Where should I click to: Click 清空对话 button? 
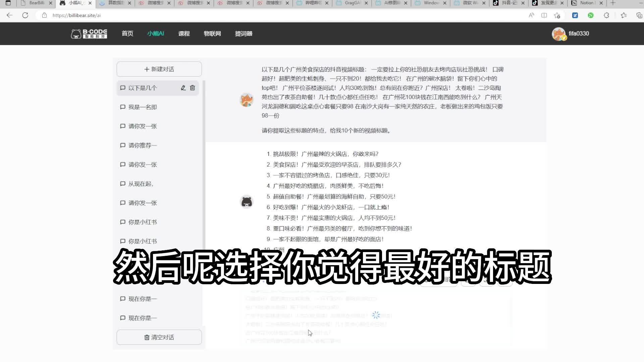tap(159, 337)
